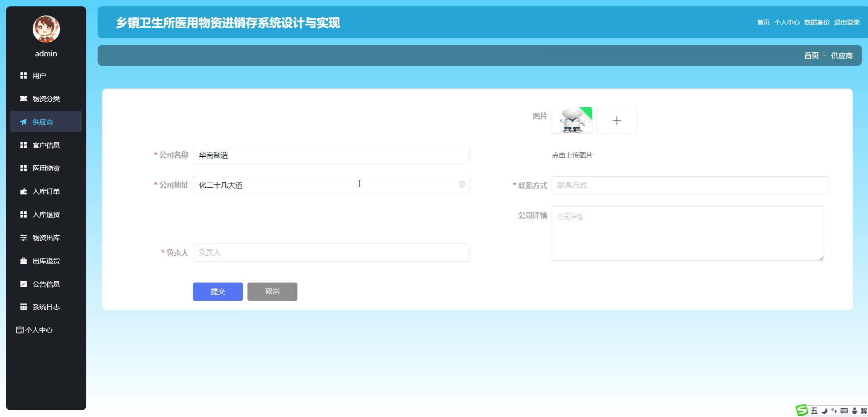Submit the form with 提交 button
Screen dimensions: 868x417
coord(218,292)
